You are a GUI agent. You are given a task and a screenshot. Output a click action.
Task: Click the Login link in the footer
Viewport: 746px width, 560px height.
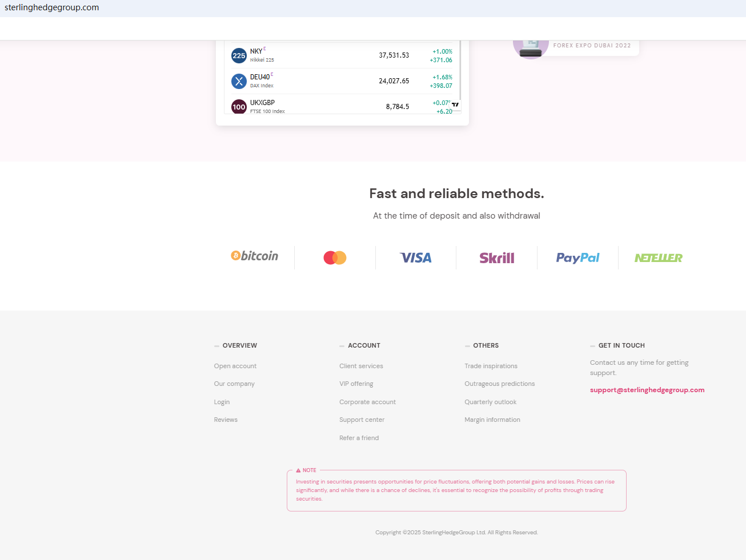click(222, 402)
